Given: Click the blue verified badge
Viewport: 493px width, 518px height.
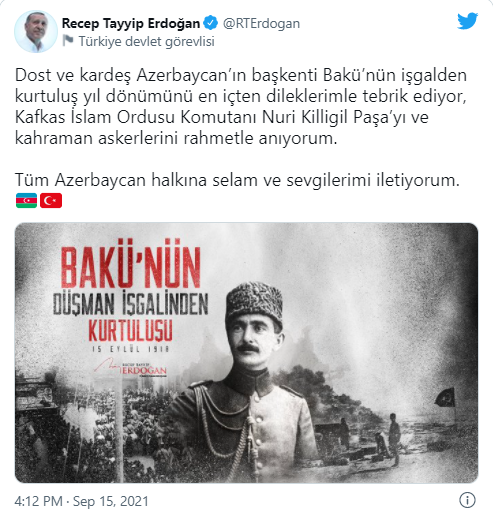Looking at the screenshot, I should click(211, 23).
